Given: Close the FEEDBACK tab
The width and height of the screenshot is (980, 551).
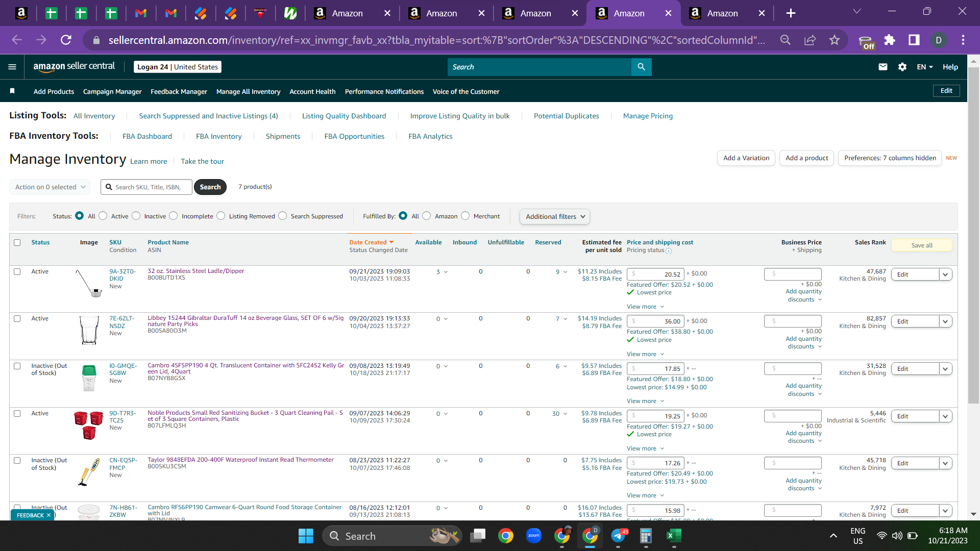Looking at the screenshot, I should [x=48, y=515].
